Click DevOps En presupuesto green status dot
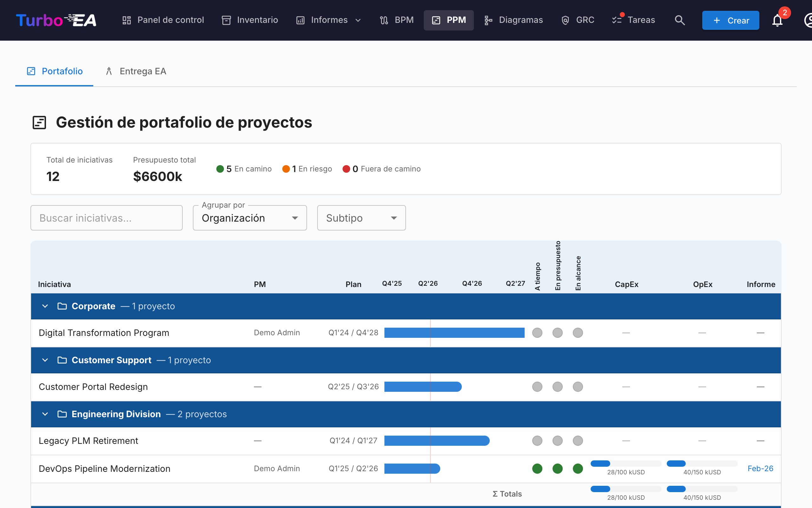Screen dimensions: 812x508 [x=557, y=468]
